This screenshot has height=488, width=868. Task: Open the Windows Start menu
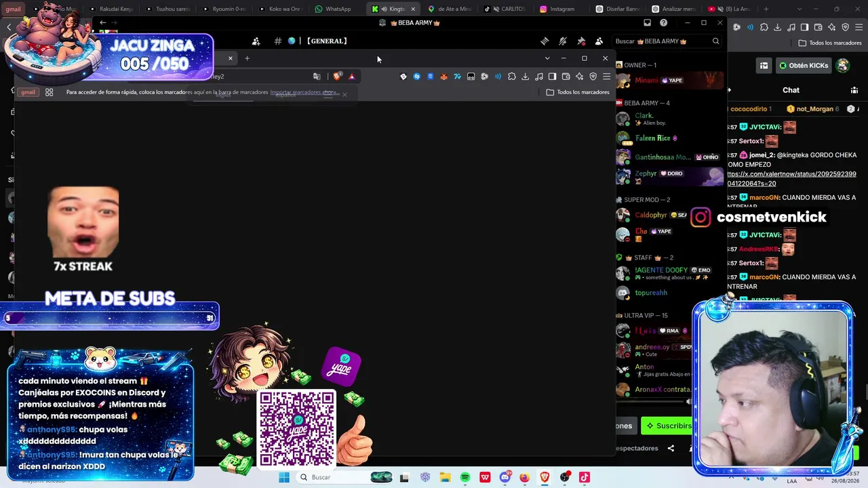pos(284,477)
